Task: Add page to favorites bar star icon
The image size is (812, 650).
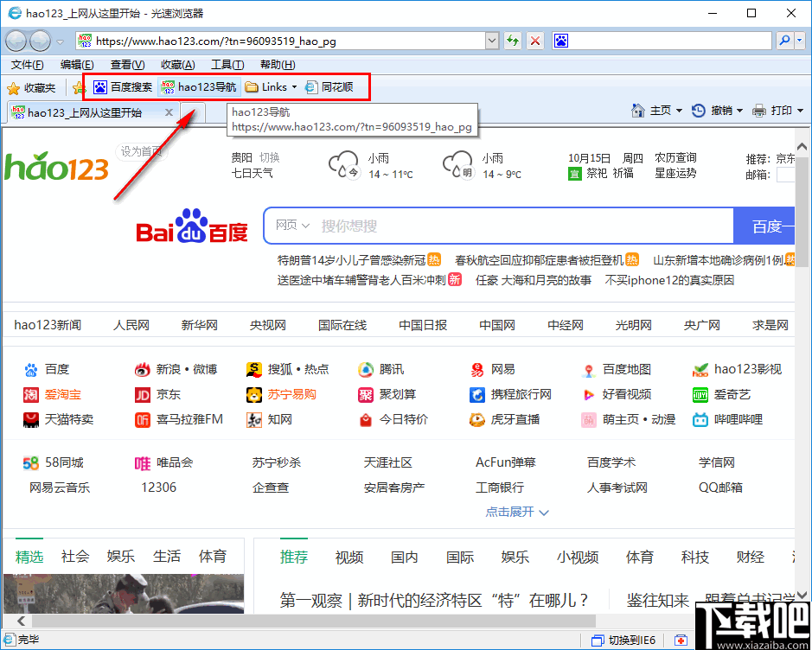Action: (x=79, y=88)
